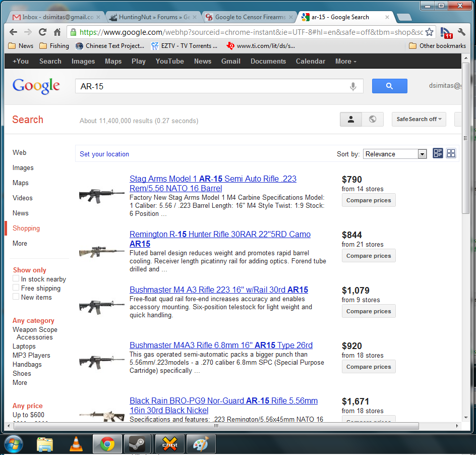
Task: Click the Set your location link
Action: (104, 154)
